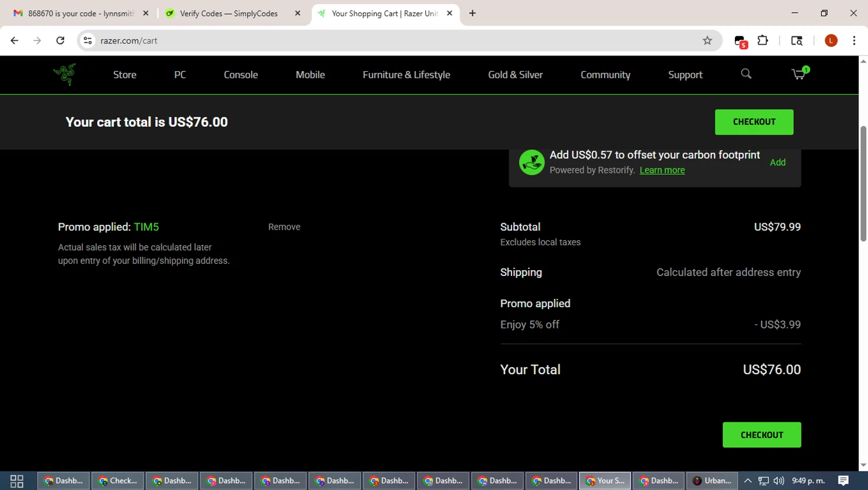Open the Furniture & Lifestyle menu
The height and width of the screenshot is (490, 868).
(406, 75)
